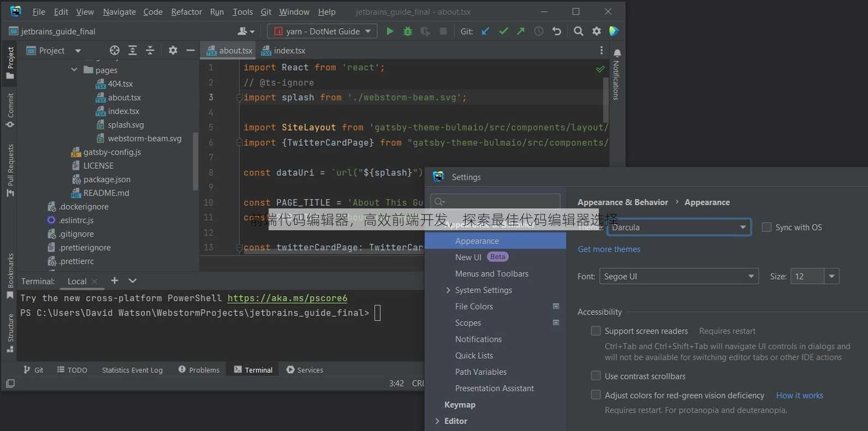Open the Services tool tab
This screenshot has width=868, height=431.
click(x=305, y=370)
